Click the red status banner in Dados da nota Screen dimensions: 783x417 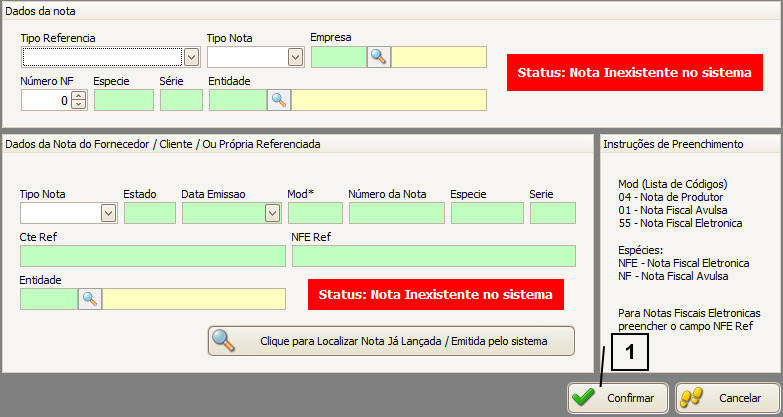(x=635, y=72)
